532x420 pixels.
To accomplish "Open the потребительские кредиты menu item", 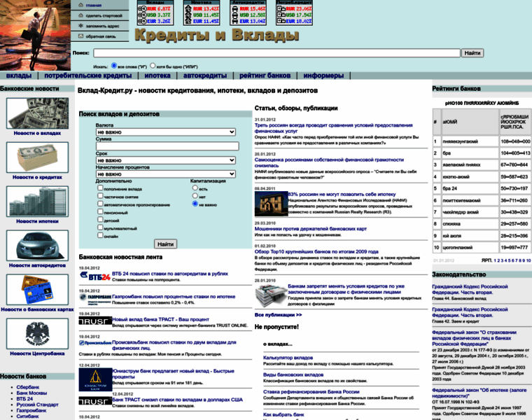I will point(88,76).
